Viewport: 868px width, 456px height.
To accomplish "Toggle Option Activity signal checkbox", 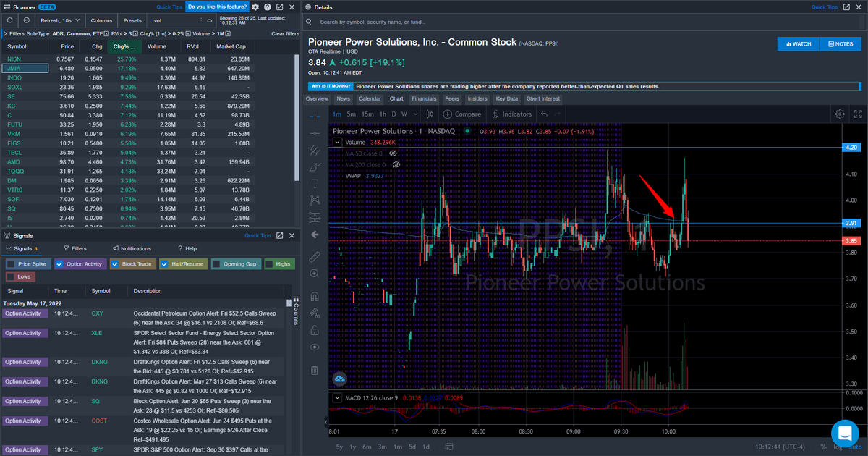I will (x=59, y=264).
